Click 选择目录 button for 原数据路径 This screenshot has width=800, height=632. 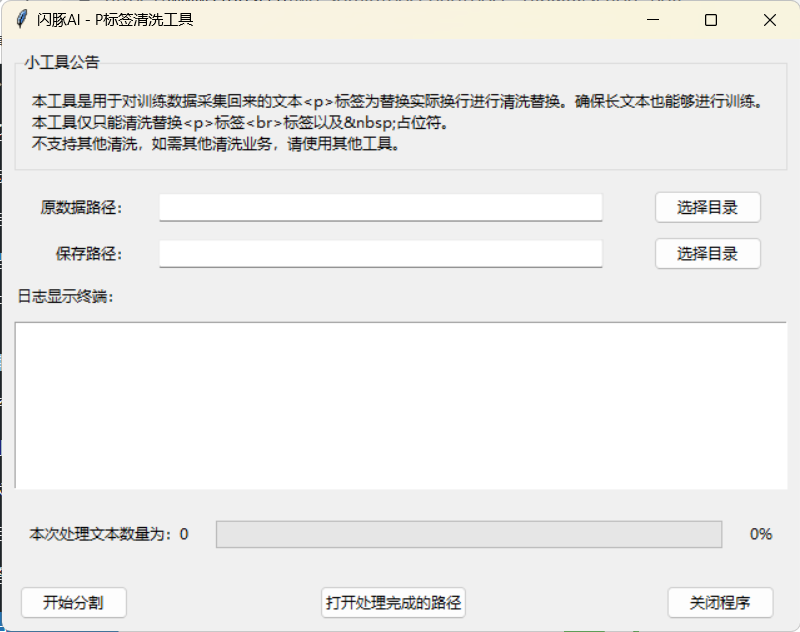pyautogui.click(x=708, y=208)
